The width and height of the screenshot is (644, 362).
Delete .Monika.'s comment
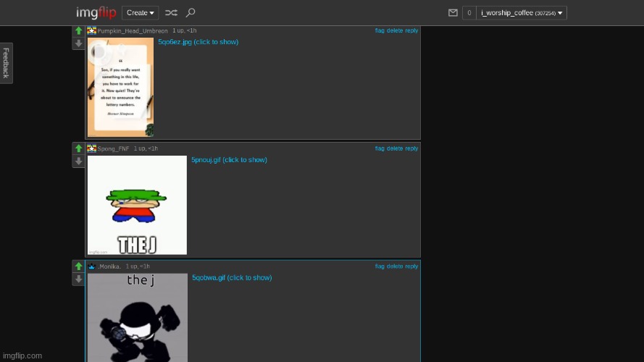point(395,266)
